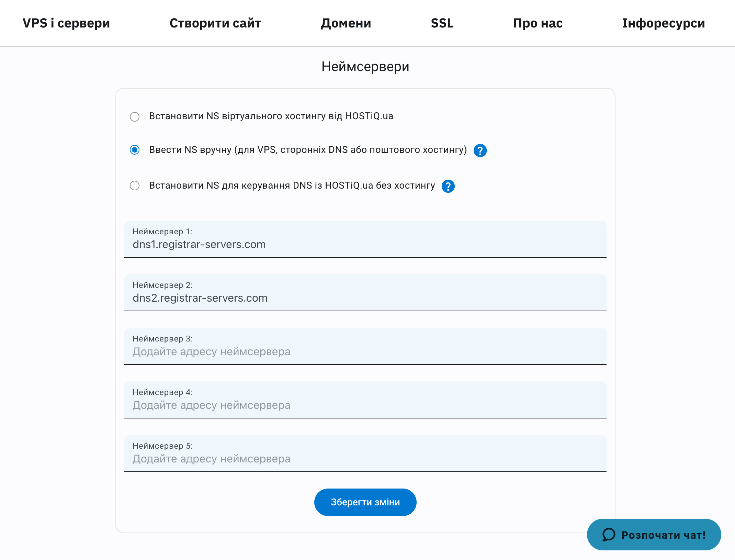The height and width of the screenshot is (560, 735).
Task: Focus the empty Неймсервер 4 field
Action: point(365,405)
